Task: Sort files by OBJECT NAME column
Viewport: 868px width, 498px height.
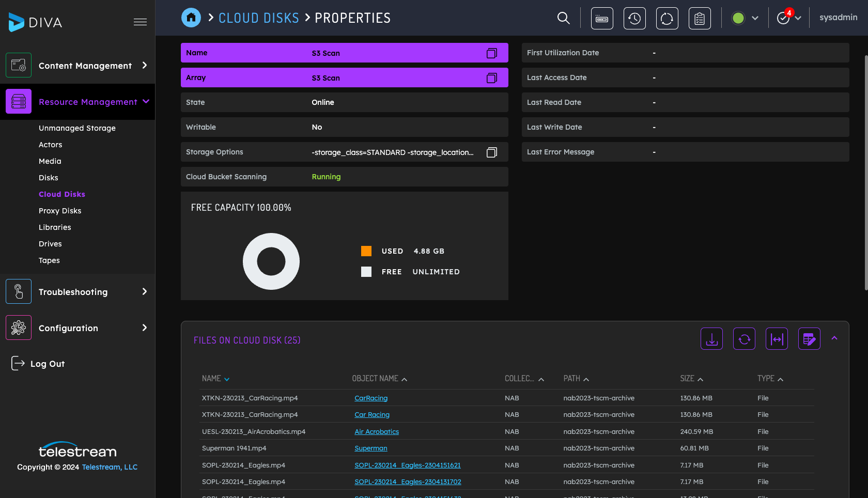Action: tap(380, 379)
